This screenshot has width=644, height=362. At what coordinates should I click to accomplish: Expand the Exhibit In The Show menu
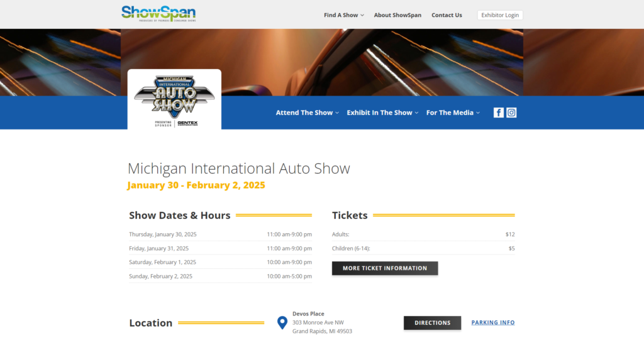[382, 112]
